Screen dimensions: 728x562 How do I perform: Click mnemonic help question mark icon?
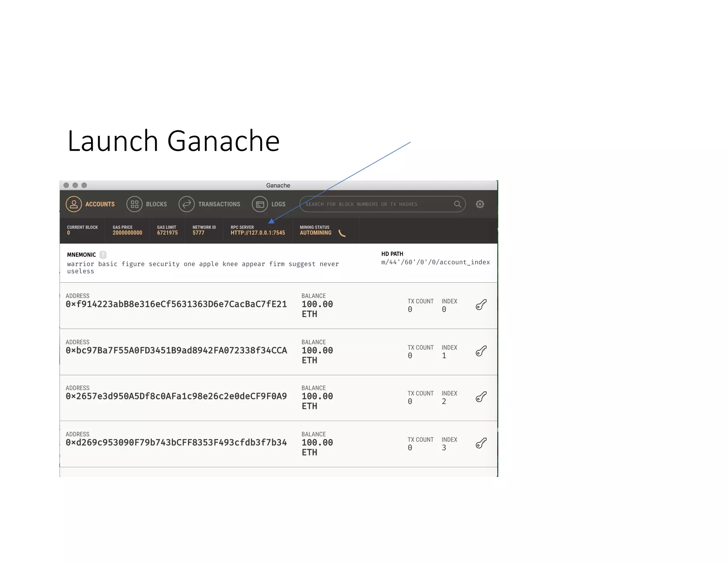(x=103, y=255)
